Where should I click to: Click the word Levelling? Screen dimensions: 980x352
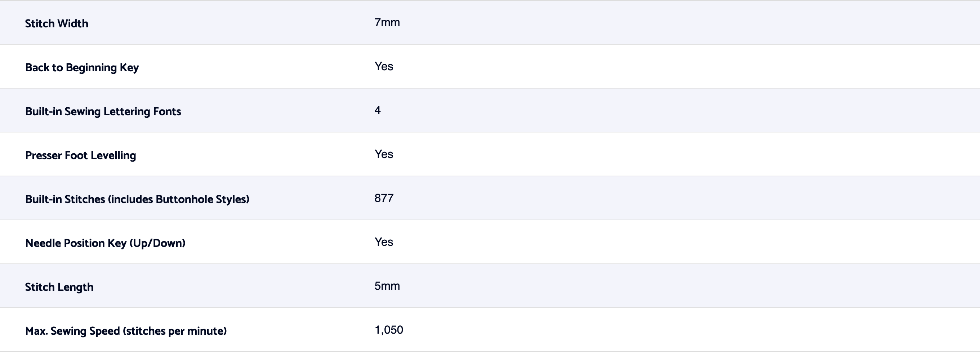pos(113,155)
